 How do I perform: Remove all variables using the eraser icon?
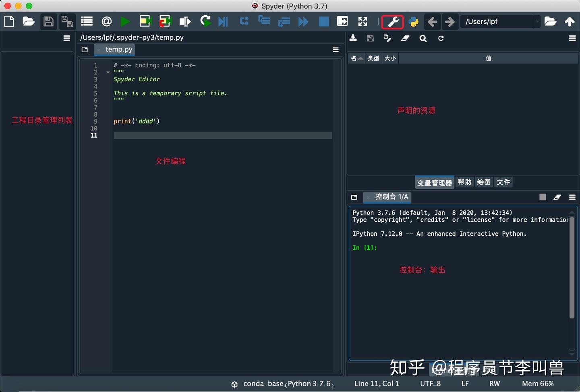coord(405,38)
